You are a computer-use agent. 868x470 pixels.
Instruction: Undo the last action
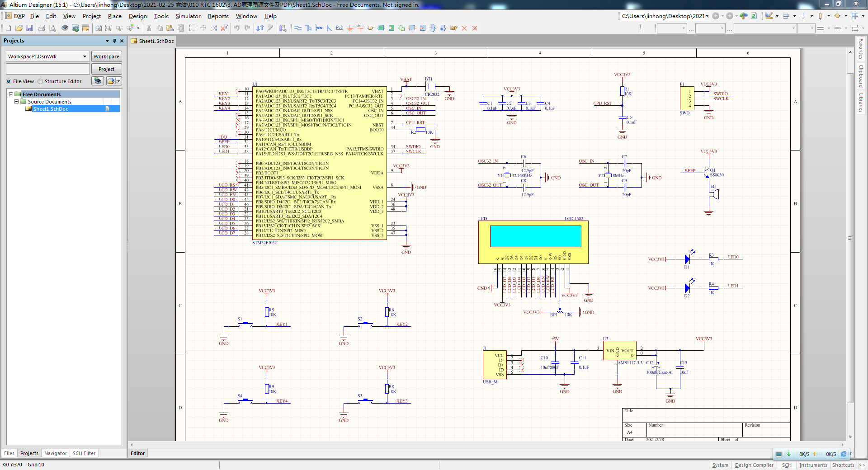[236, 28]
